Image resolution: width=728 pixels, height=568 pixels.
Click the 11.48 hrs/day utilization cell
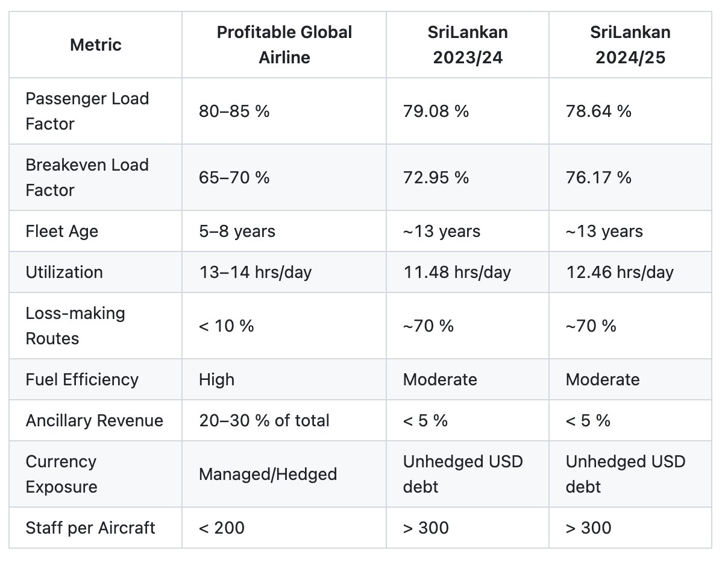[457, 272]
